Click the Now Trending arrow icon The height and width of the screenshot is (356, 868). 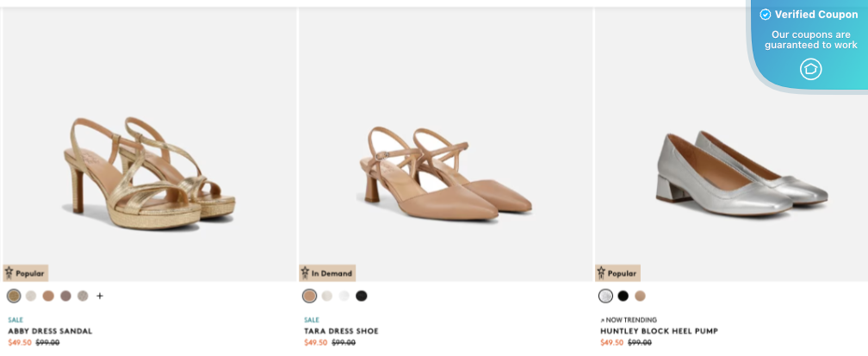(602, 320)
